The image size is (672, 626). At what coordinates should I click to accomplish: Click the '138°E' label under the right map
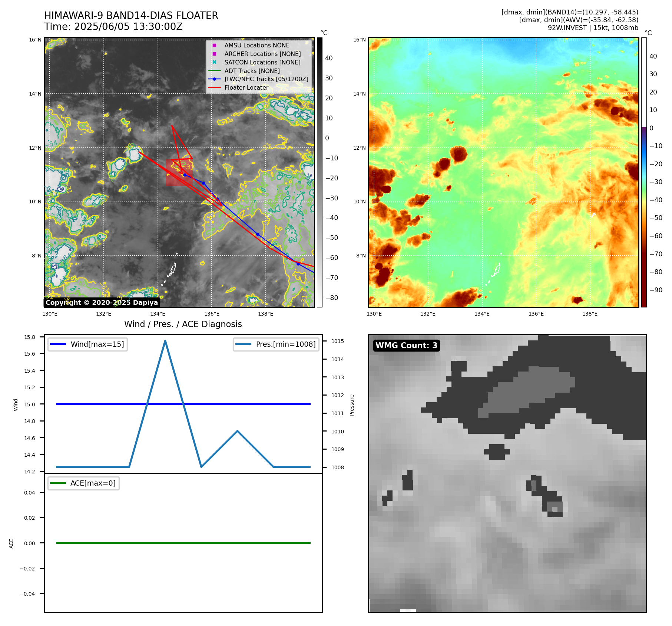pyautogui.click(x=590, y=314)
